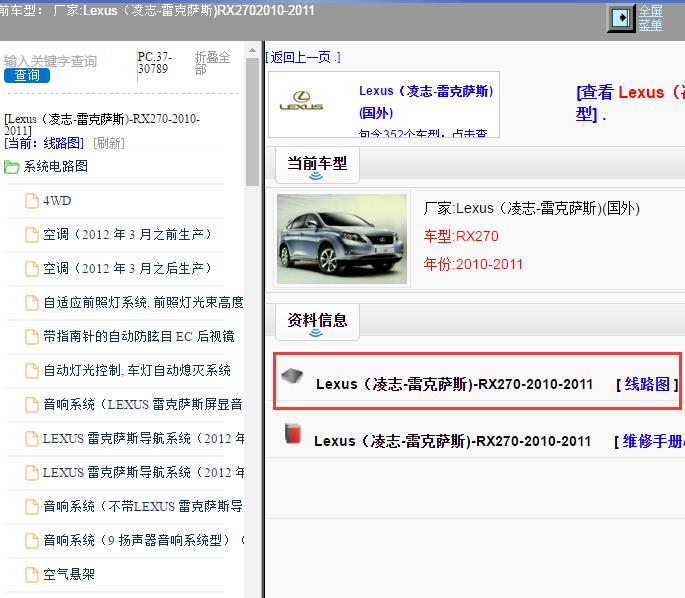Click document icon beside 带指南针的自动防眩目
This screenshot has height=598, width=685.
coord(31,337)
